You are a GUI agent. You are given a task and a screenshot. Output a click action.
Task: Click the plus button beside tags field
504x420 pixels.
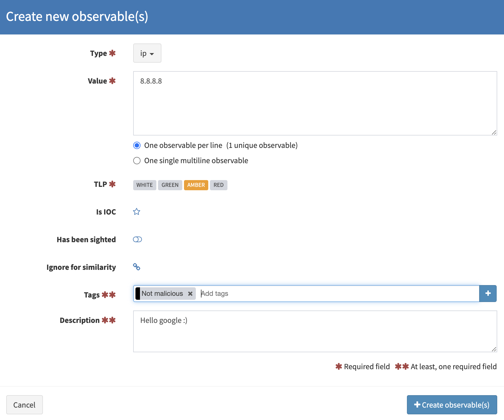[x=488, y=294]
